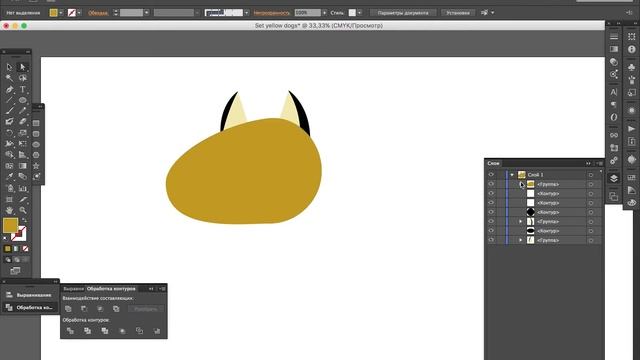Screen dimensions: 640x360
Task: Pick the Star tool in flyout panel
Action: [x=36, y=166]
